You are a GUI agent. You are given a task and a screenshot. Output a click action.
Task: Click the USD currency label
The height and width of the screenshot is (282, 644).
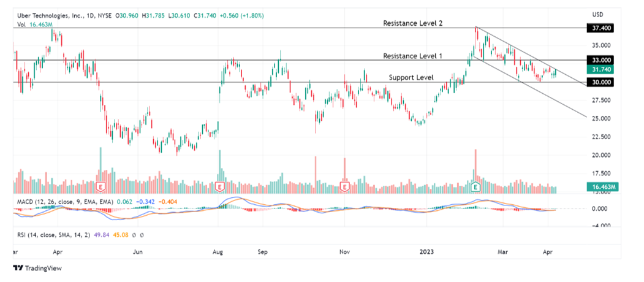598,15
